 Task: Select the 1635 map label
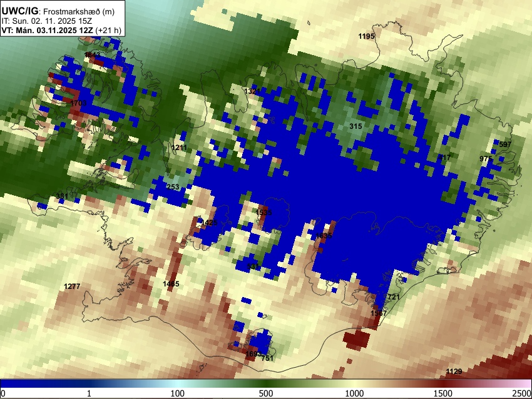point(324,236)
